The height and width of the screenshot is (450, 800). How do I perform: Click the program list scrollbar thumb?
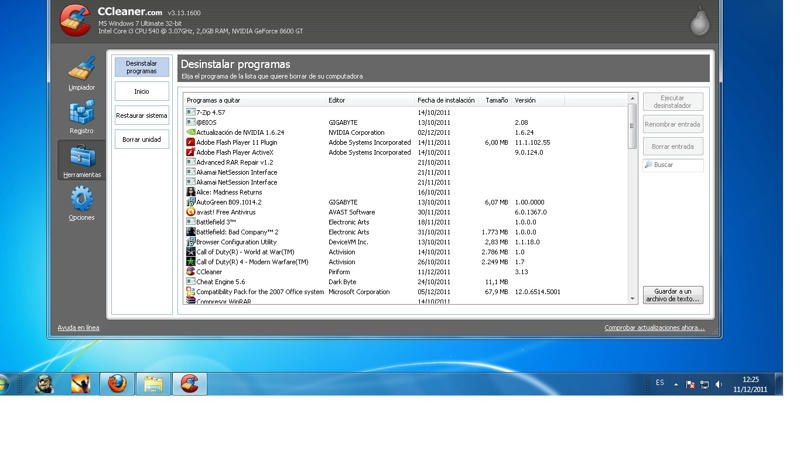pos(632,126)
